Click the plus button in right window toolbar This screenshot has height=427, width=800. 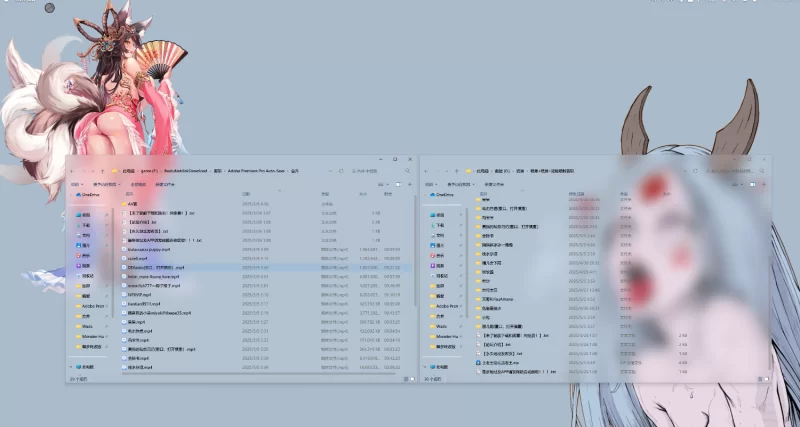(764, 184)
